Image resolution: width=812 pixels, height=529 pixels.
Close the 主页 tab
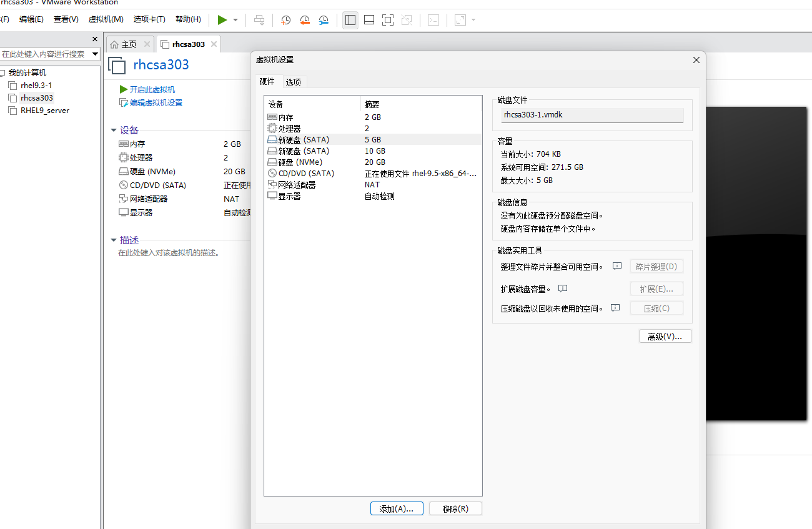(x=147, y=44)
